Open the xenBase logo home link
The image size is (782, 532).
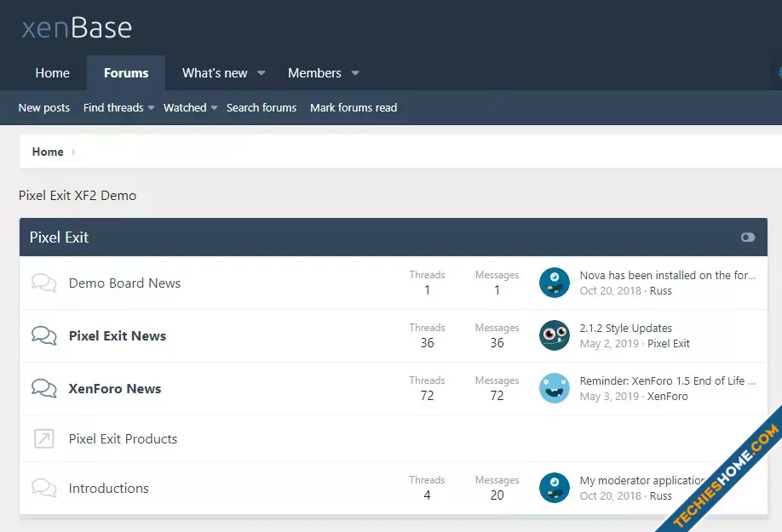click(77, 28)
